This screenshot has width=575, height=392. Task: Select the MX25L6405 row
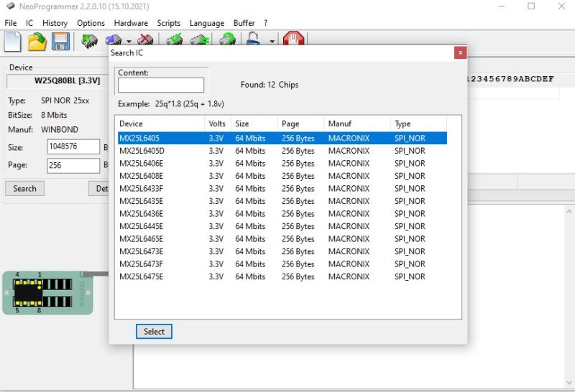click(282, 139)
